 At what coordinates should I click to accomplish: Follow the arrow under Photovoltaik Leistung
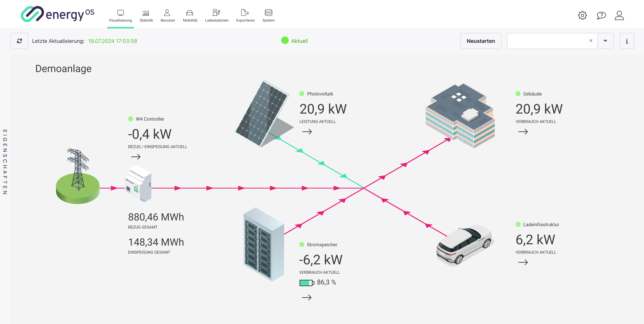[307, 132]
